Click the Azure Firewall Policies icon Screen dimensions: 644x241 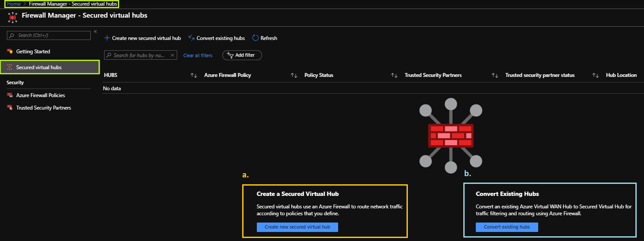click(10, 95)
